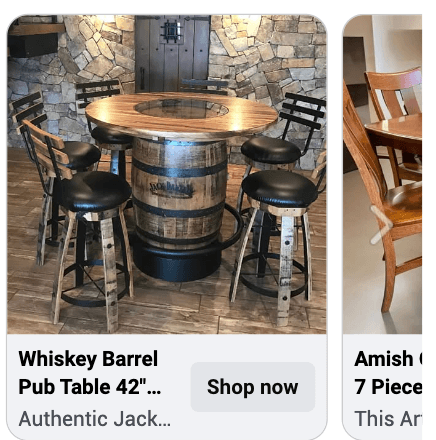Click the Shop now button

pyautogui.click(x=253, y=387)
